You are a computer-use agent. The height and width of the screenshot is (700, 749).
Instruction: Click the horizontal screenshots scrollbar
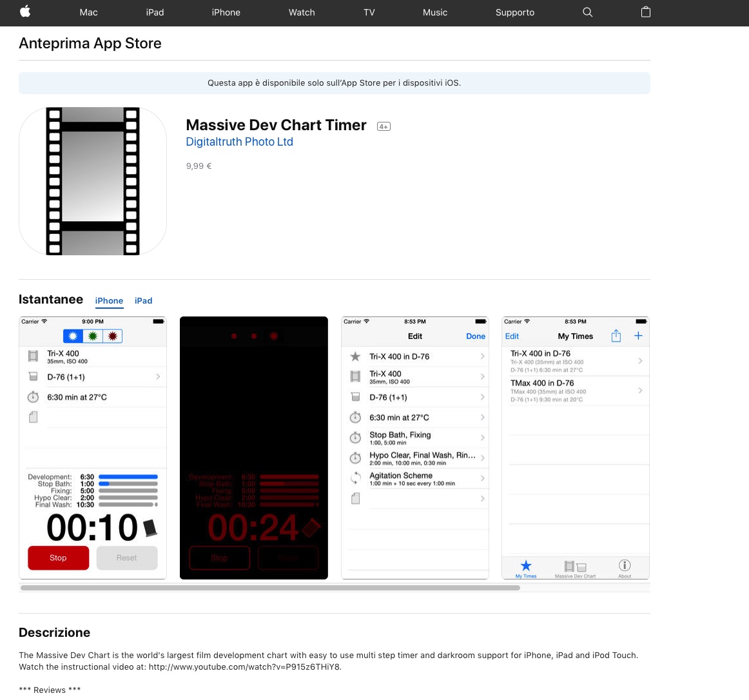point(270,588)
